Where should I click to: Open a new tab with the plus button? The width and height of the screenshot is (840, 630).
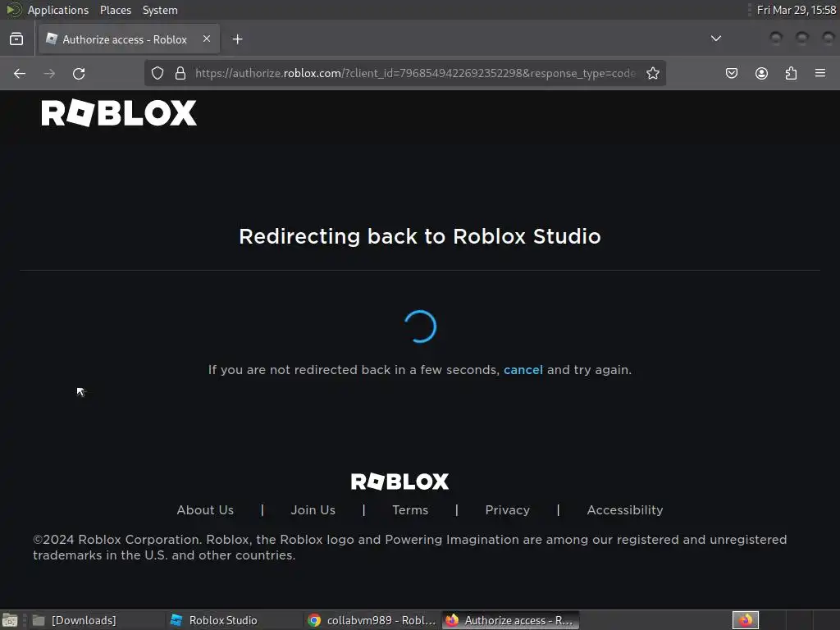click(x=237, y=39)
